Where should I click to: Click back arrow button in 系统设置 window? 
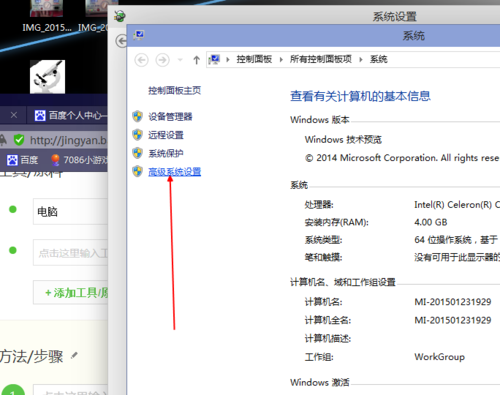point(121,41)
